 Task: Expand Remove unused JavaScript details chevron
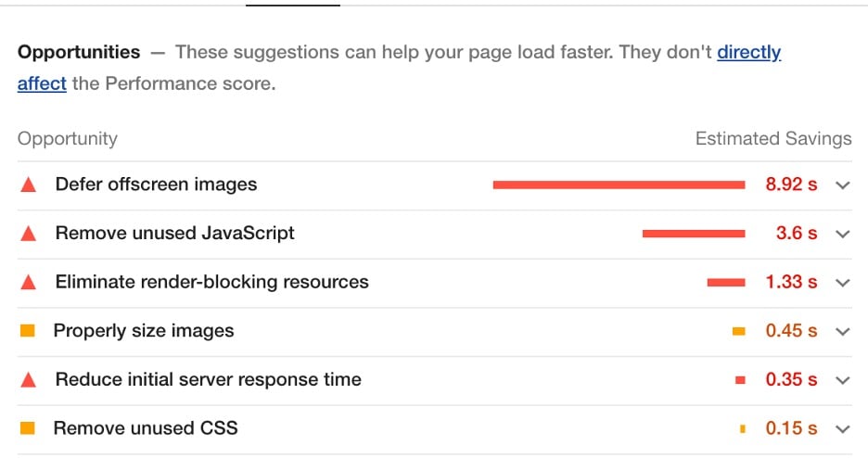[x=843, y=234]
